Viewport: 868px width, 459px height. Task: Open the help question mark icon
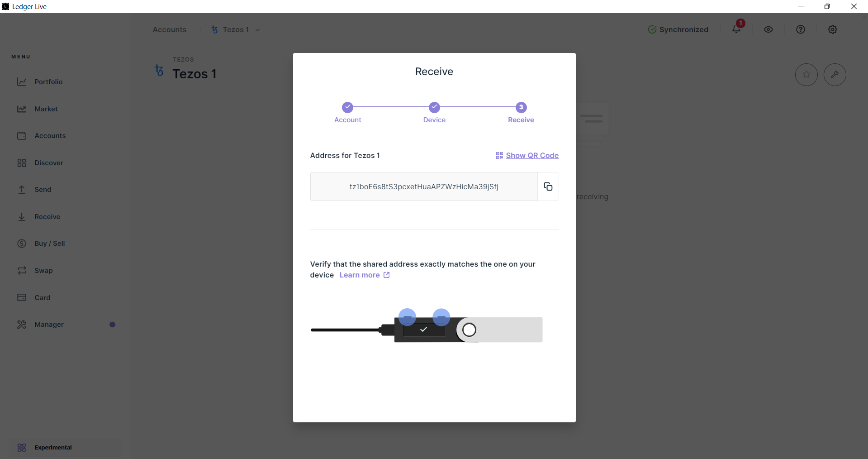click(801, 29)
